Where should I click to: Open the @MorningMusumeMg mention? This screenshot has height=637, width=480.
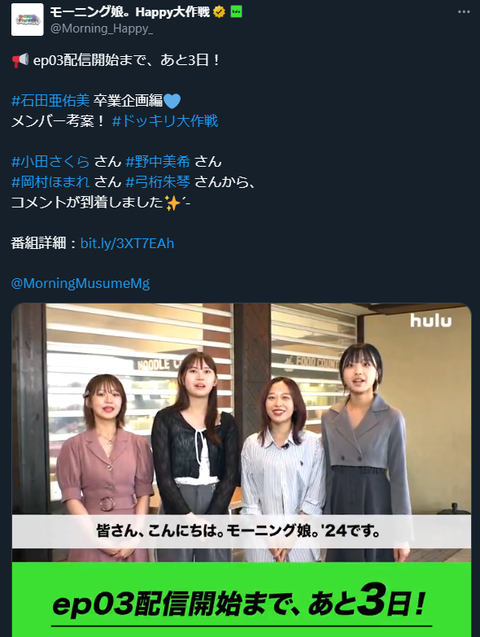(x=80, y=283)
